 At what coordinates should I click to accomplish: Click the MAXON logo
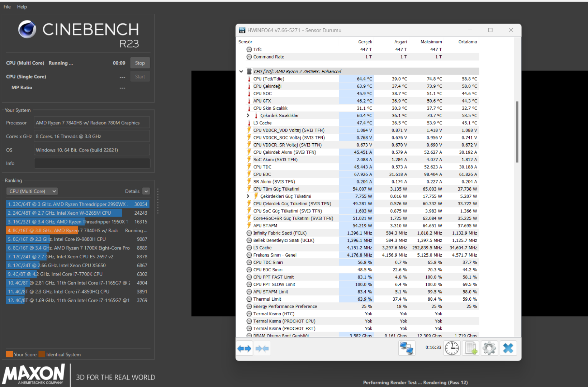tap(34, 374)
